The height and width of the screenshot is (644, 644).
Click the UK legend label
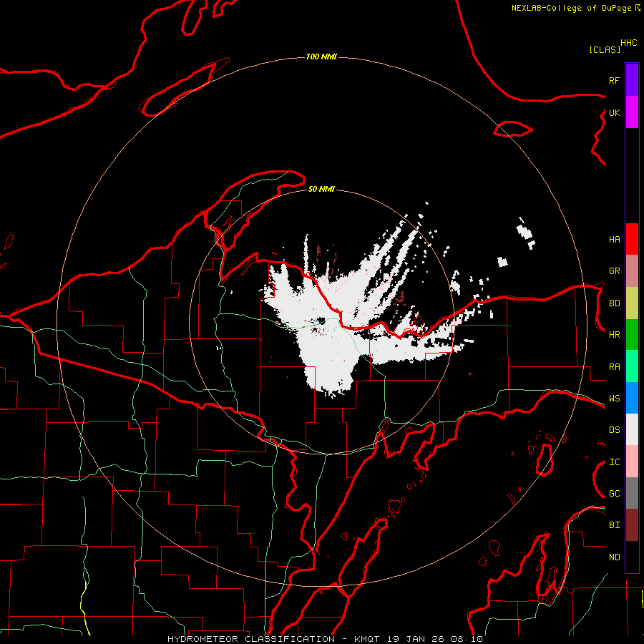coord(614,112)
